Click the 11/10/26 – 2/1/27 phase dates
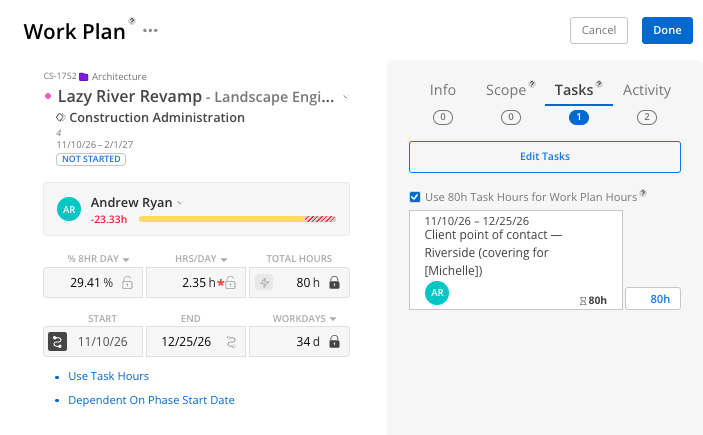 tap(95, 144)
